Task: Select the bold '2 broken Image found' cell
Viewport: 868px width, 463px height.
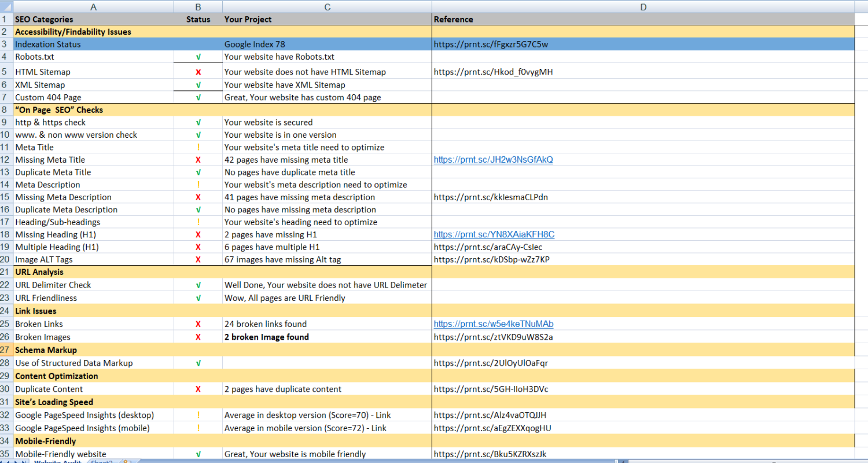Action: point(327,337)
